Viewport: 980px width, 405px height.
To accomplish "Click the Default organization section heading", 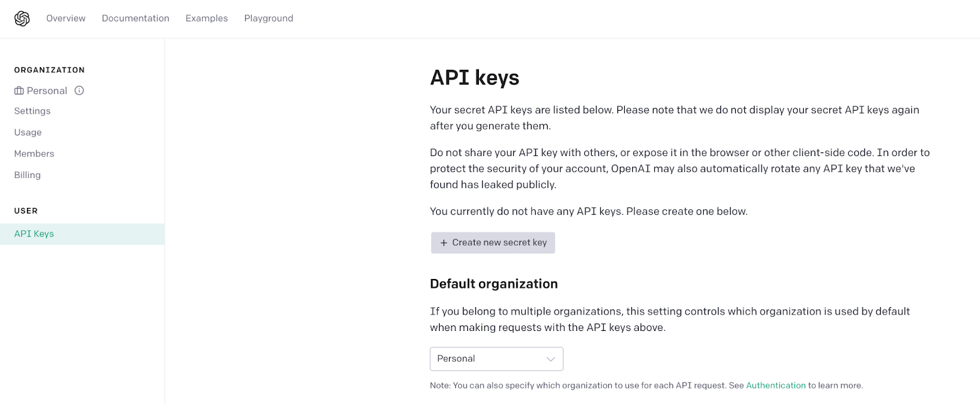I will tap(494, 284).
